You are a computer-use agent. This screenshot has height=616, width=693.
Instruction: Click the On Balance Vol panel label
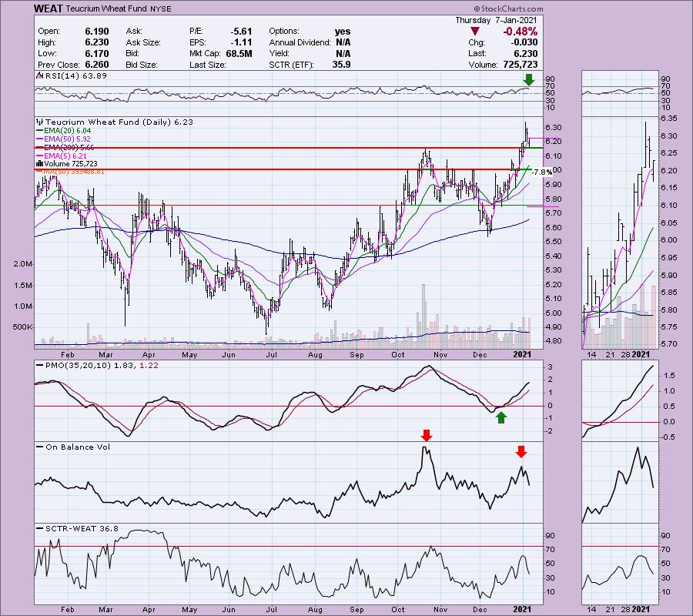(x=78, y=447)
